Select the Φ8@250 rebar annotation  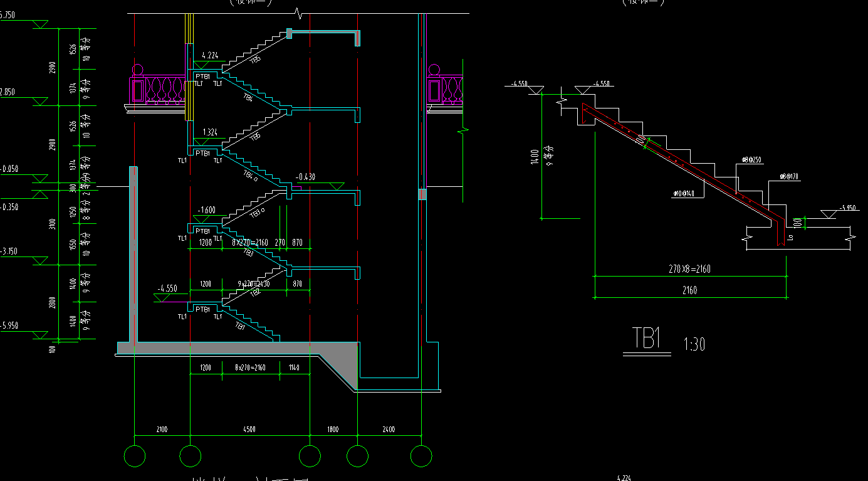751,161
